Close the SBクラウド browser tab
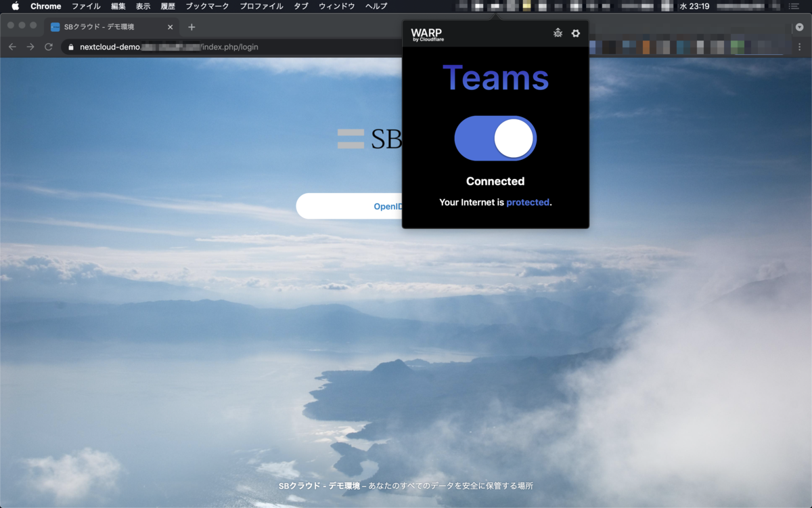This screenshot has height=508, width=812. coord(170,27)
